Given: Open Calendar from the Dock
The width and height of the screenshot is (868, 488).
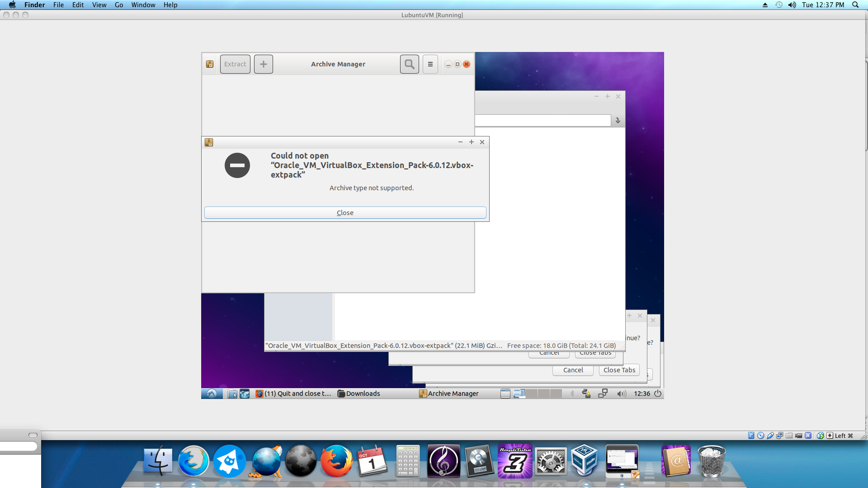Looking at the screenshot, I should click(372, 461).
